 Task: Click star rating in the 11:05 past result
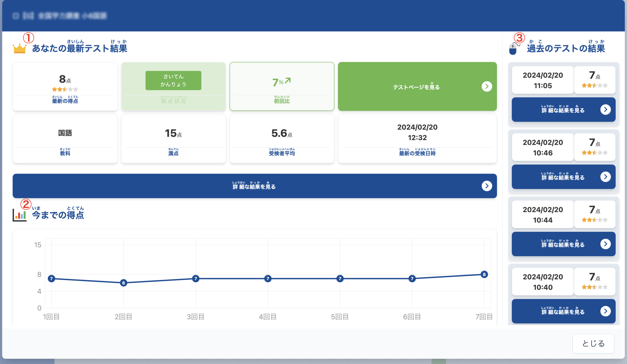point(594,85)
